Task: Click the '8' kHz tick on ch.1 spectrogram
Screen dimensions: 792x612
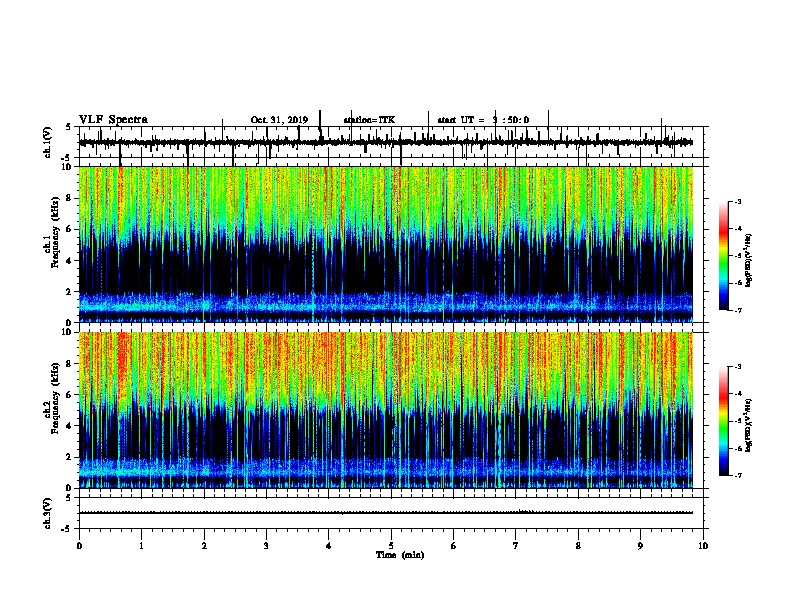Action: tap(69, 198)
